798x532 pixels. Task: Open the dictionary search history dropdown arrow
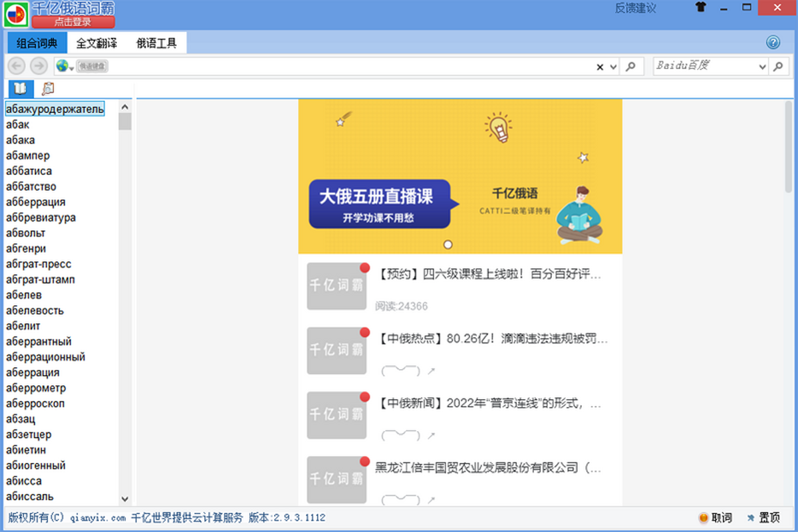[x=613, y=66]
